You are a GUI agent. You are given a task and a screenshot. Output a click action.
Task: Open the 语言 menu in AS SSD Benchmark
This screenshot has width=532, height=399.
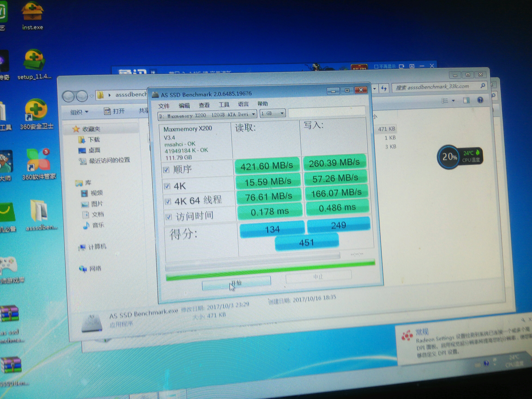(x=243, y=104)
